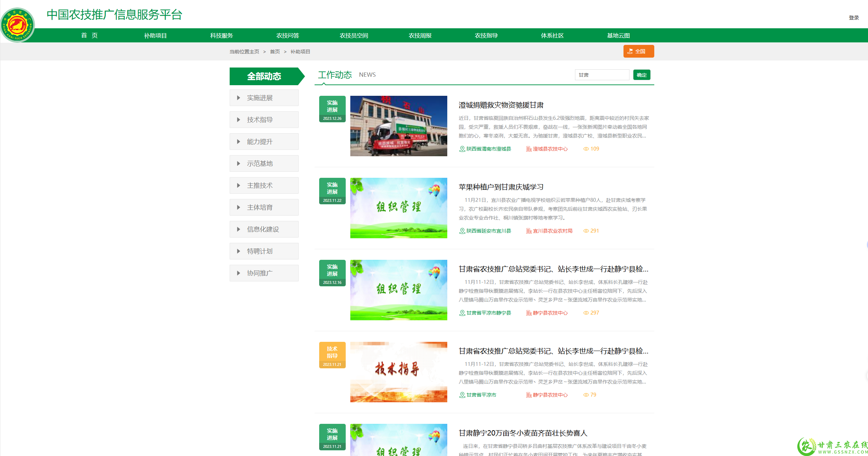This screenshot has height=456, width=868.
Task: Open the 全国 region selector button
Action: (x=638, y=51)
